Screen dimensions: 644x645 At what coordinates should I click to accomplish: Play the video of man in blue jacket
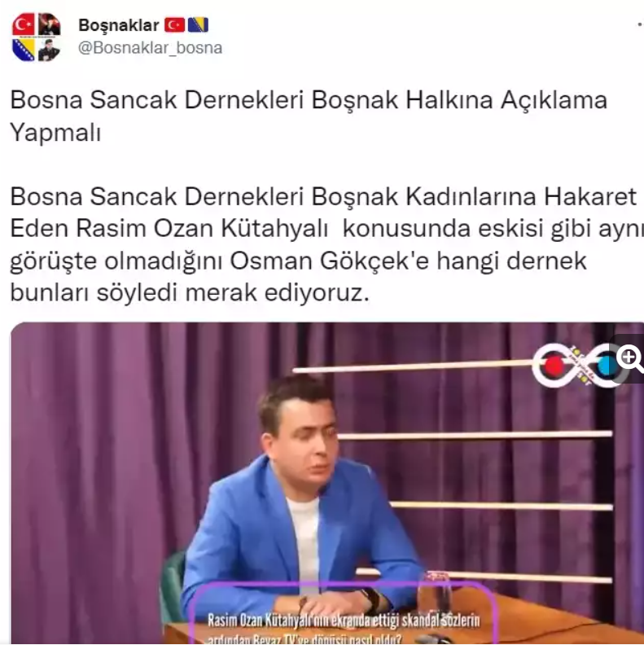(x=327, y=483)
